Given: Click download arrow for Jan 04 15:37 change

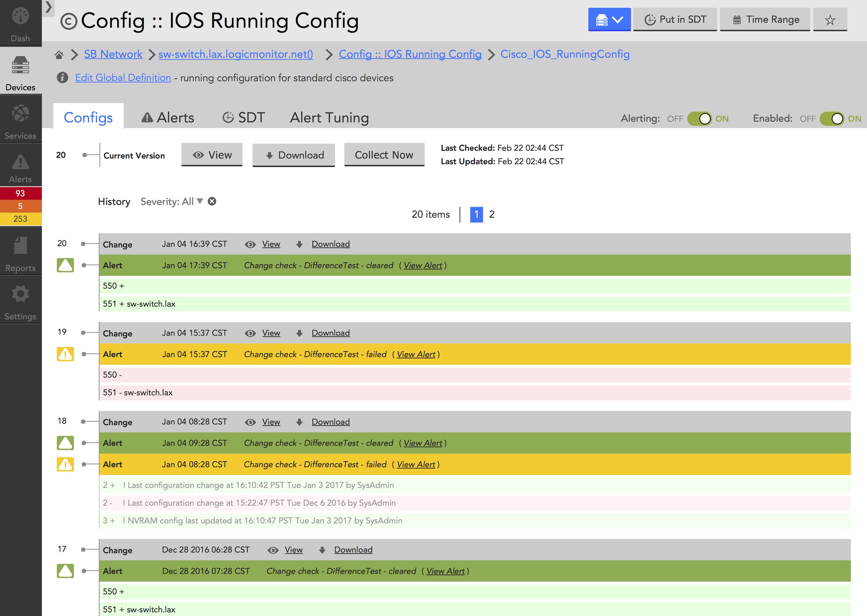Looking at the screenshot, I should pos(299,333).
